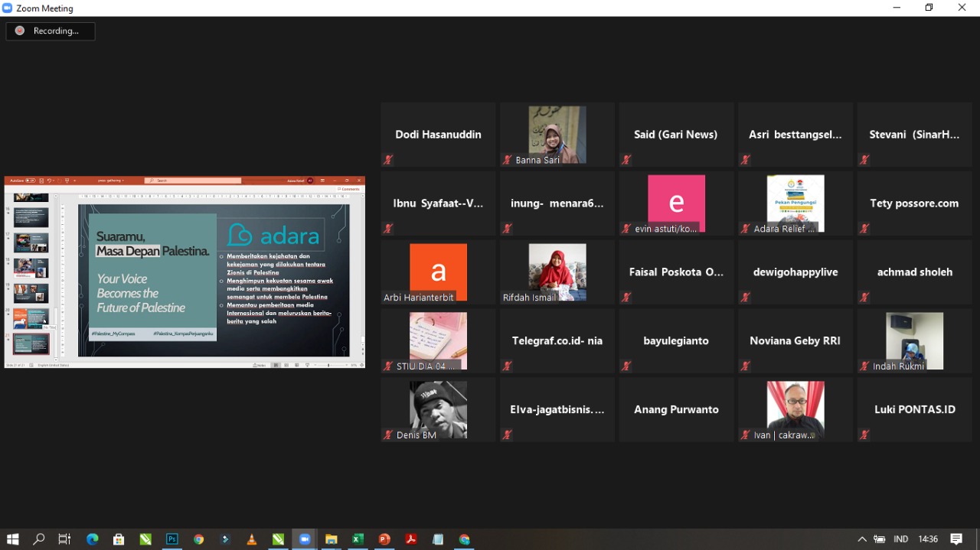Select the shared PowerPoint screen view

coord(185,272)
